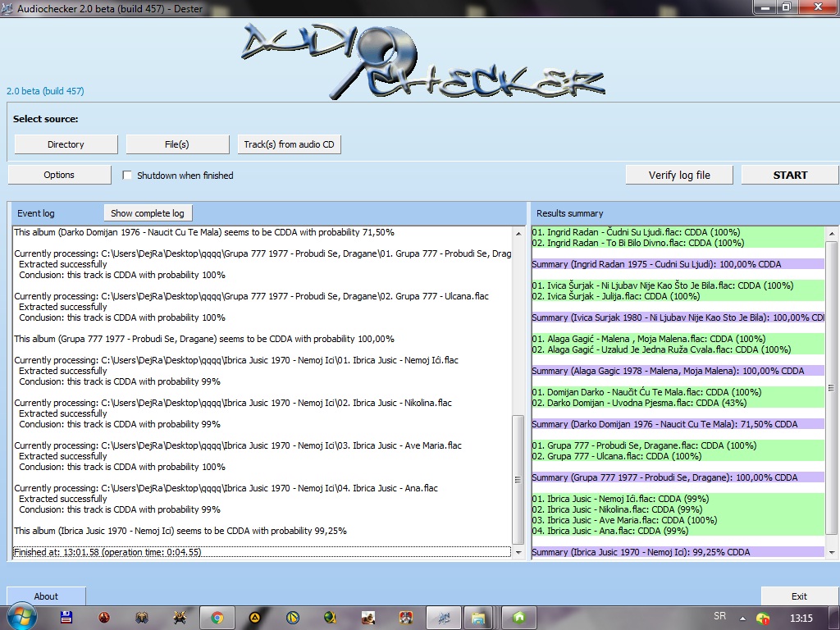This screenshot has height=630, width=840.
Task: Click log line 'This album (Grupa 777 1977...'
Action: click(204, 339)
